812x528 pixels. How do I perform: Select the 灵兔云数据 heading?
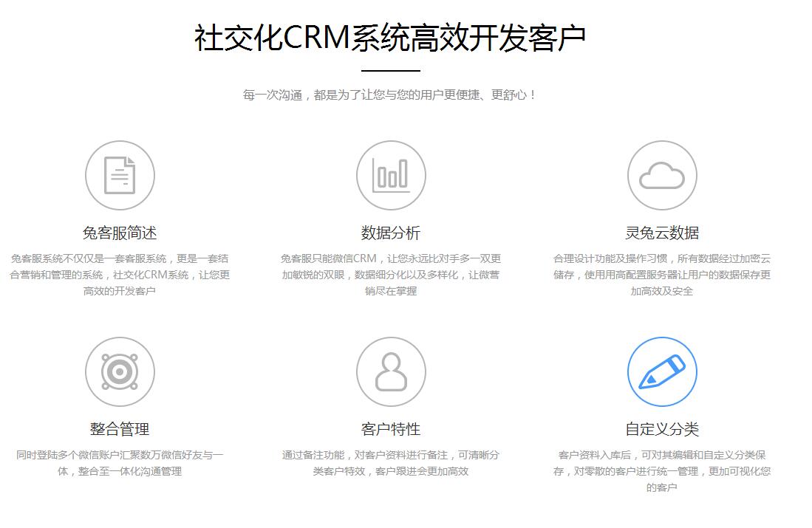click(x=662, y=233)
